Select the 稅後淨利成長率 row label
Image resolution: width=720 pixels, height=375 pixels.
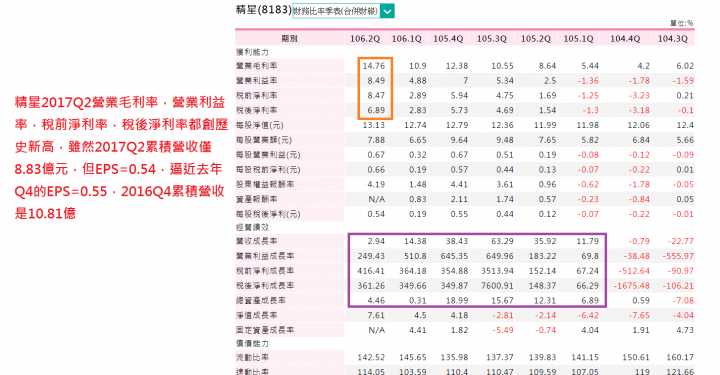[x=265, y=285]
